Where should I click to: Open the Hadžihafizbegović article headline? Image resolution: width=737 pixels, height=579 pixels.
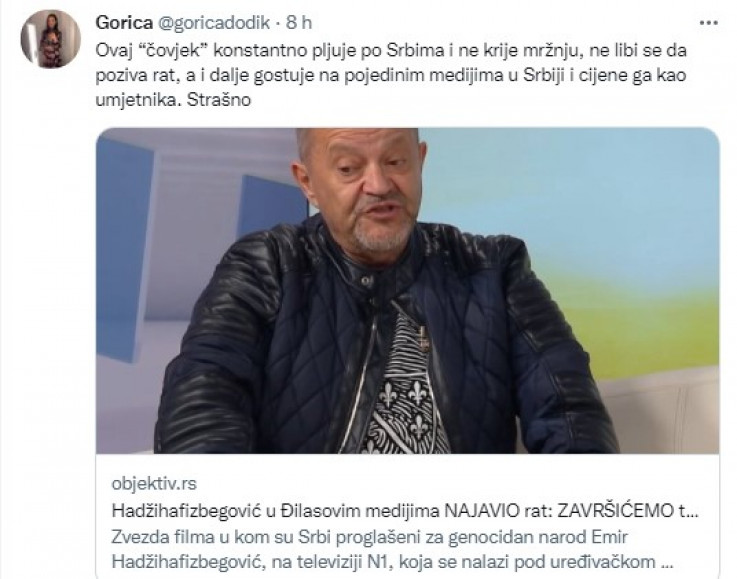tap(405, 511)
